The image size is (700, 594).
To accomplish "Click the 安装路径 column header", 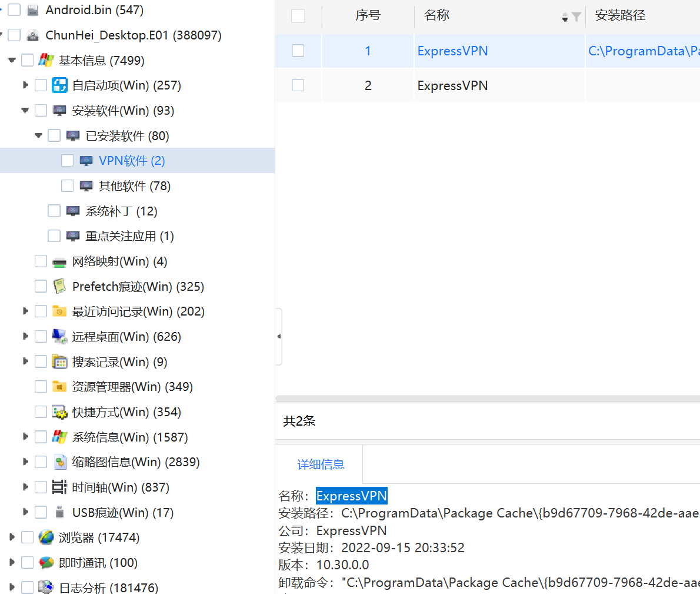I will (x=620, y=16).
